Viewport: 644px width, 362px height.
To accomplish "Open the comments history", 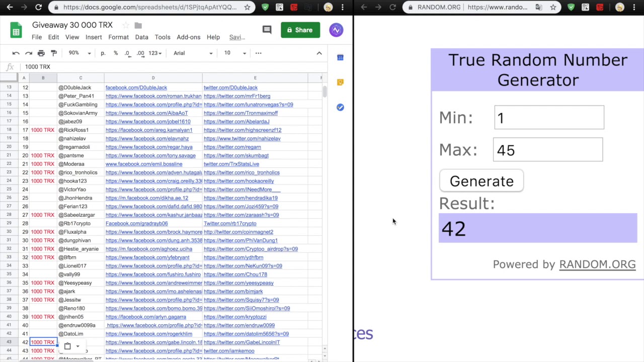I will pos(267,30).
